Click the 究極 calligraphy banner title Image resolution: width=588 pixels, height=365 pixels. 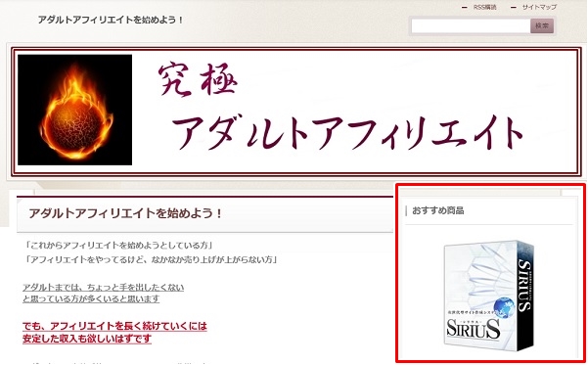tap(198, 79)
